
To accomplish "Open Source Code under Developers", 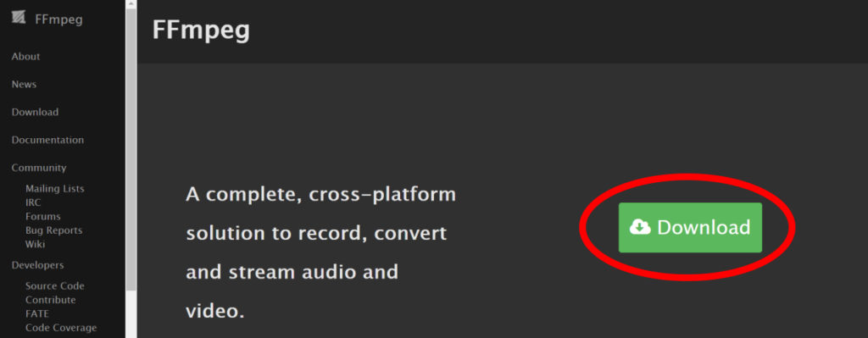I will [x=55, y=286].
